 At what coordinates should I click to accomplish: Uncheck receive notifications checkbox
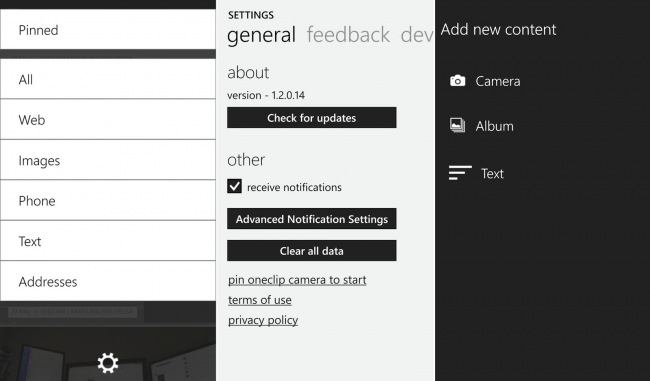(x=234, y=186)
